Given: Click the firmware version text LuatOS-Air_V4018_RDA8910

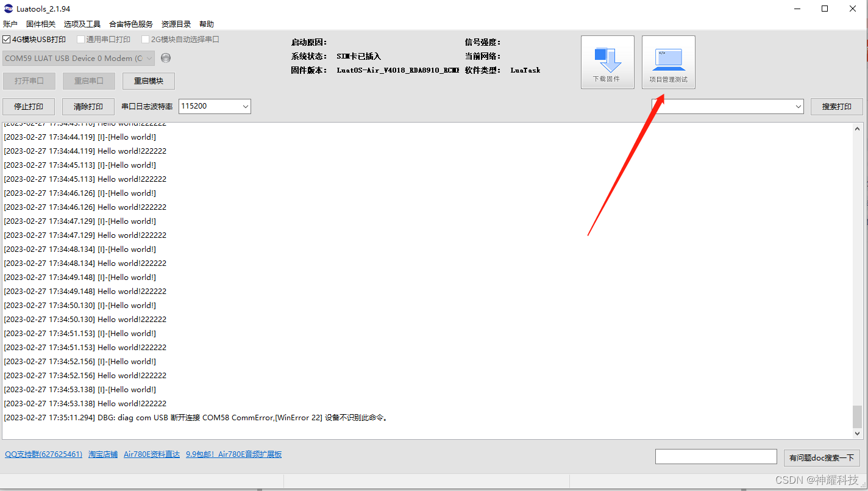Looking at the screenshot, I should pos(397,70).
